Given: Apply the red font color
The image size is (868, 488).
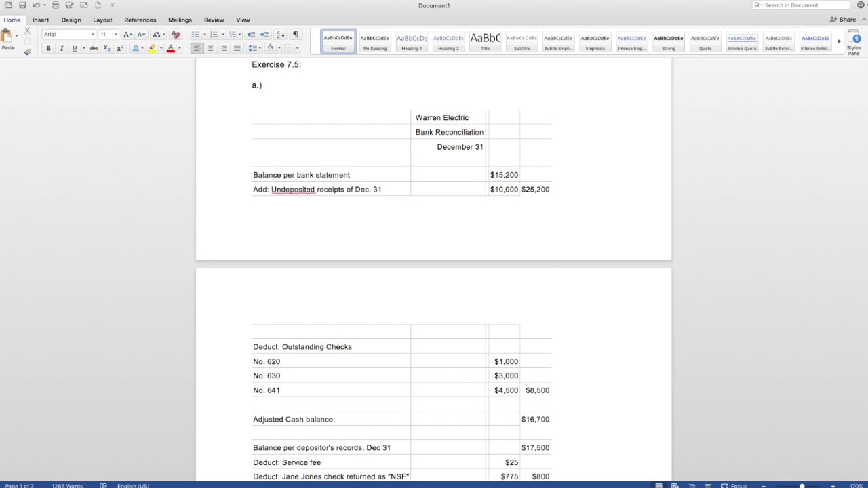Looking at the screenshot, I should [171, 49].
